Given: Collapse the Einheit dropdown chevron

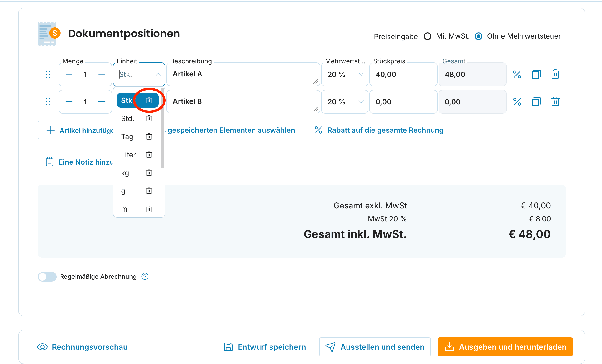Looking at the screenshot, I should coord(158,74).
